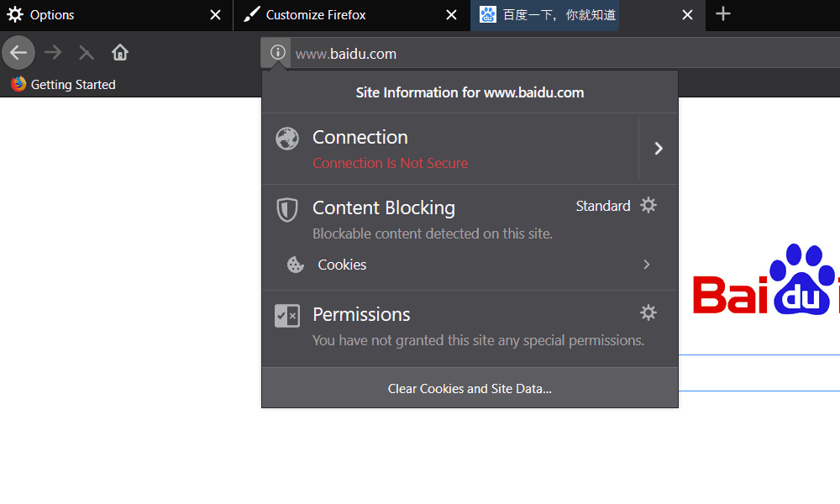Switch to the Customize Firefox tab
Viewport: 840px width, 504px height.
coord(336,15)
